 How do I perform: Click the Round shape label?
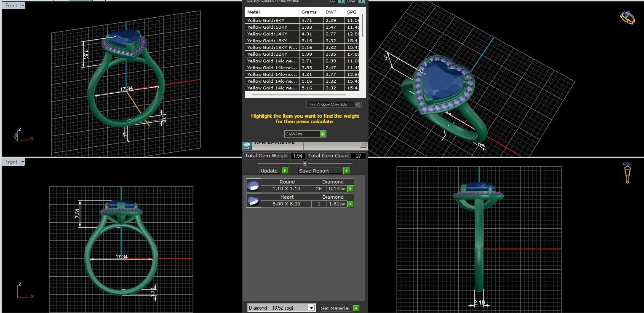point(287,182)
